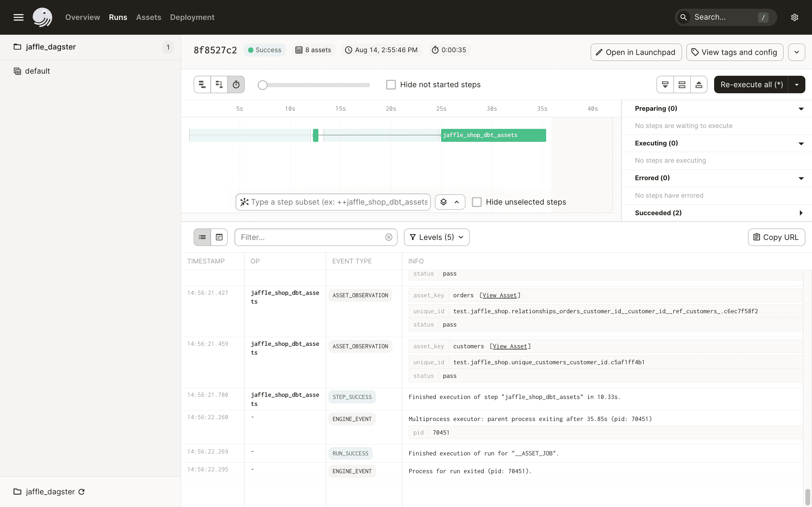Open in Launchpad button
The width and height of the screenshot is (812, 507).
pos(636,52)
